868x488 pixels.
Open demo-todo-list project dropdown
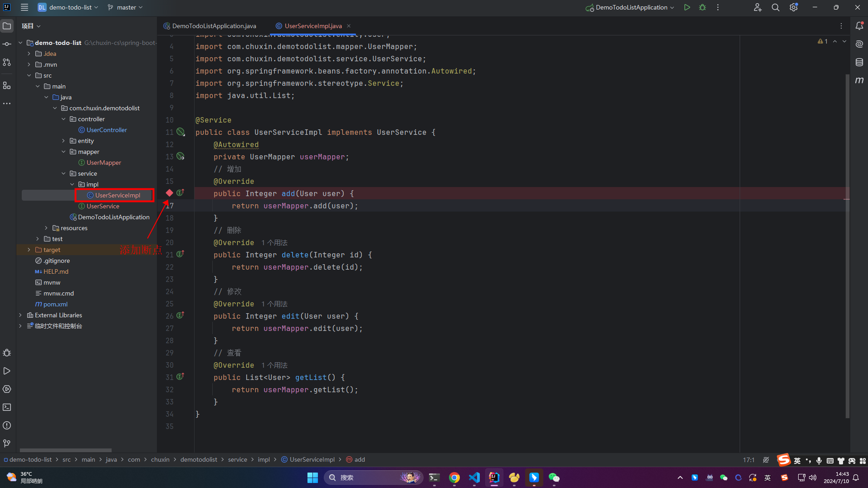pyautogui.click(x=68, y=7)
